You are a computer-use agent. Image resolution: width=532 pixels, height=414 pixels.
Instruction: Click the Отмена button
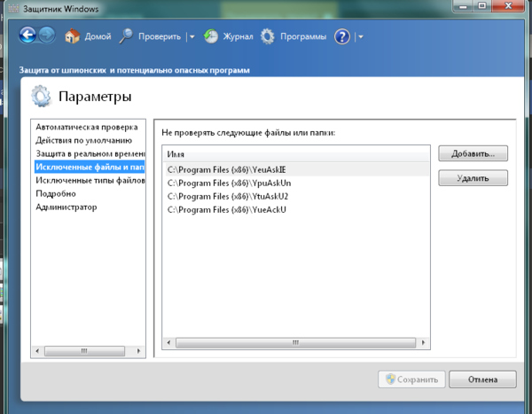482,379
